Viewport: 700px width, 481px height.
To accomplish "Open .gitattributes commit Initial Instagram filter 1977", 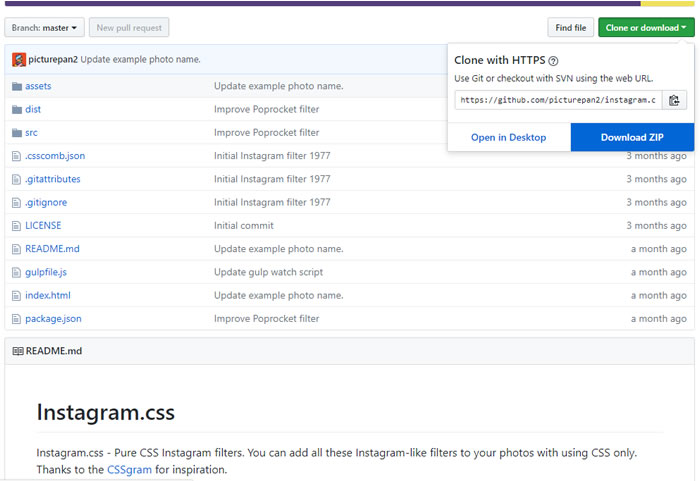I will (272, 179).
